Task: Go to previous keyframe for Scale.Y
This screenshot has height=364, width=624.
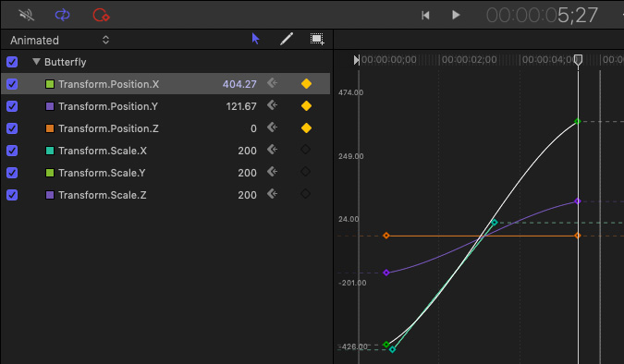Action: click(x=272, y=172)
